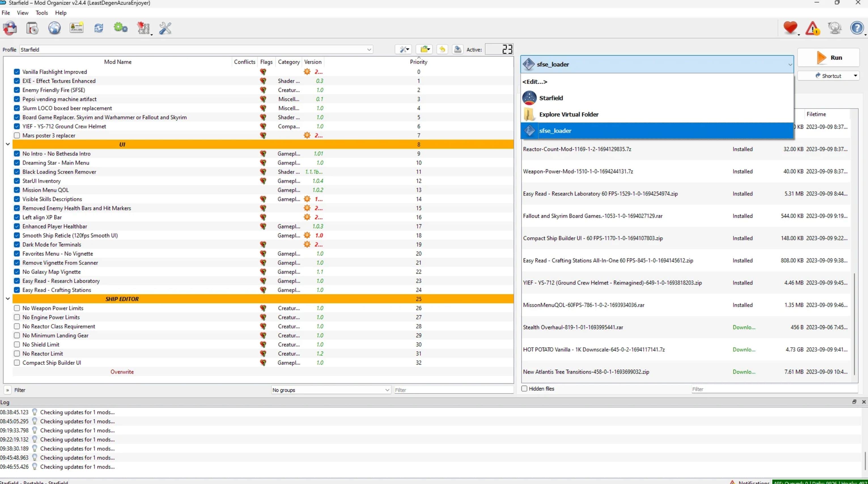Open the Nexus globe icon in toolbar
Viewport: 868px width, 484px height.
[x=54, y=28]
